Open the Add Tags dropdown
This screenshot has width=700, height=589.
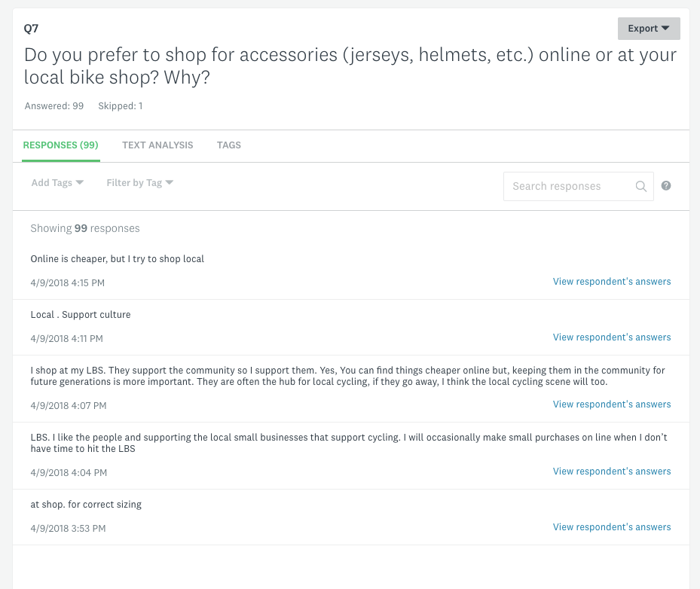57,182
